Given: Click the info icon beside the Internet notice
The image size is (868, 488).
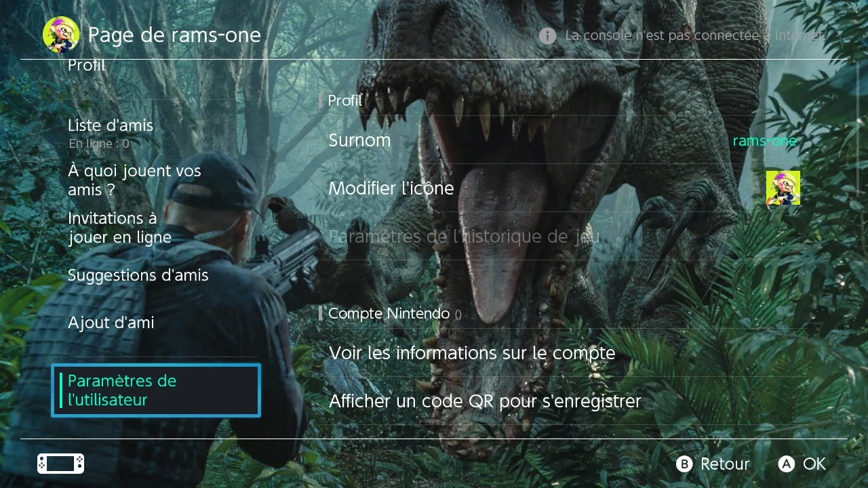Looking at the screenshot, I should (x=547, y=36).
